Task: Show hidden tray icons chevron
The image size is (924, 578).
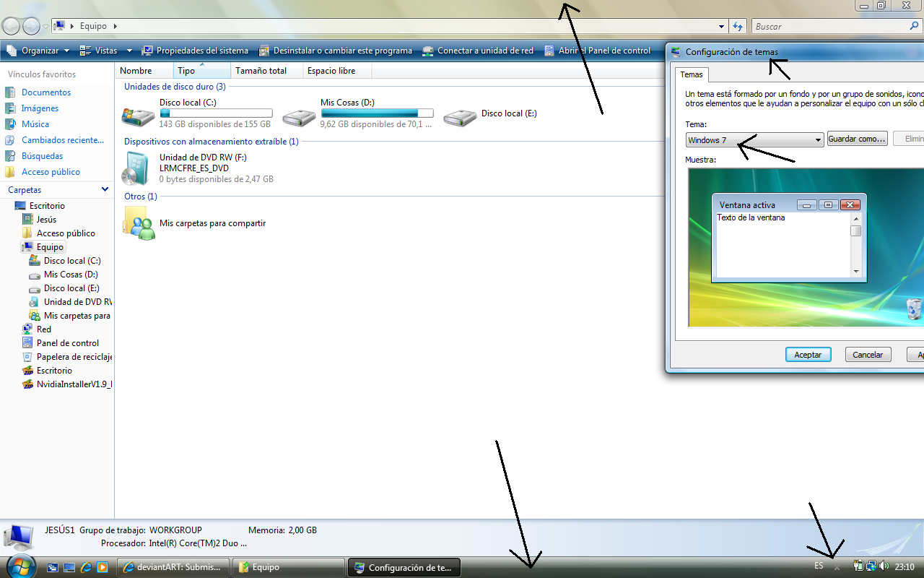Action: coord(837,568)
